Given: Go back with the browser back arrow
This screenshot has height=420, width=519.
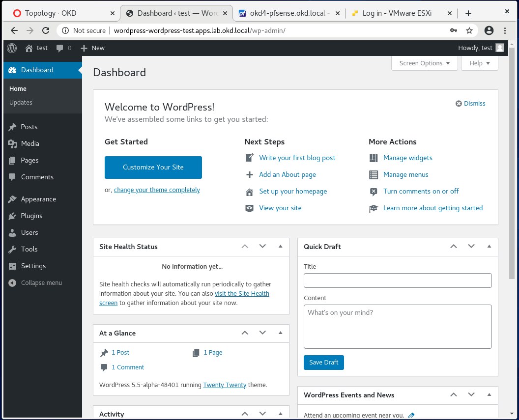Looking at the screenshot, I should (x=14, y=30).
